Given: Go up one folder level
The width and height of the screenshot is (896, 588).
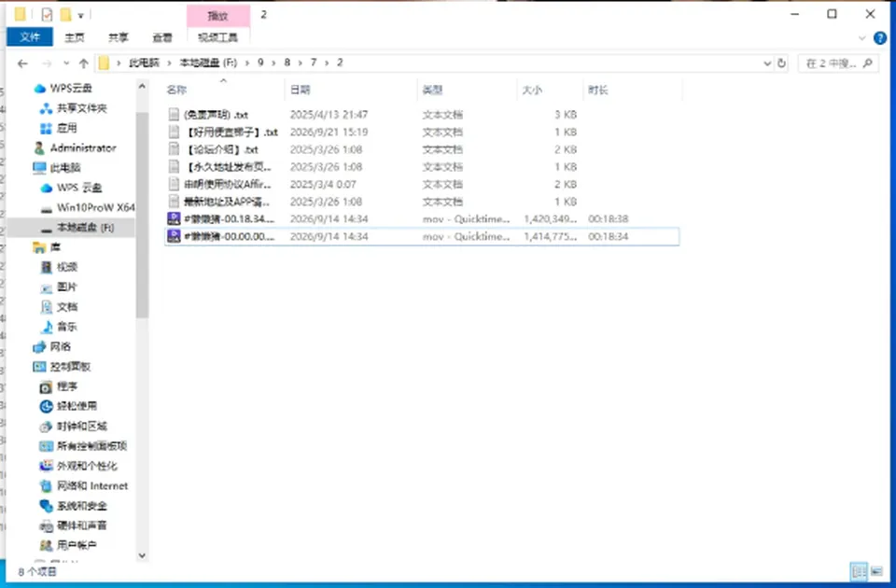Looking at the screenshot, I should pyautogui.click(x=83, y=63).
